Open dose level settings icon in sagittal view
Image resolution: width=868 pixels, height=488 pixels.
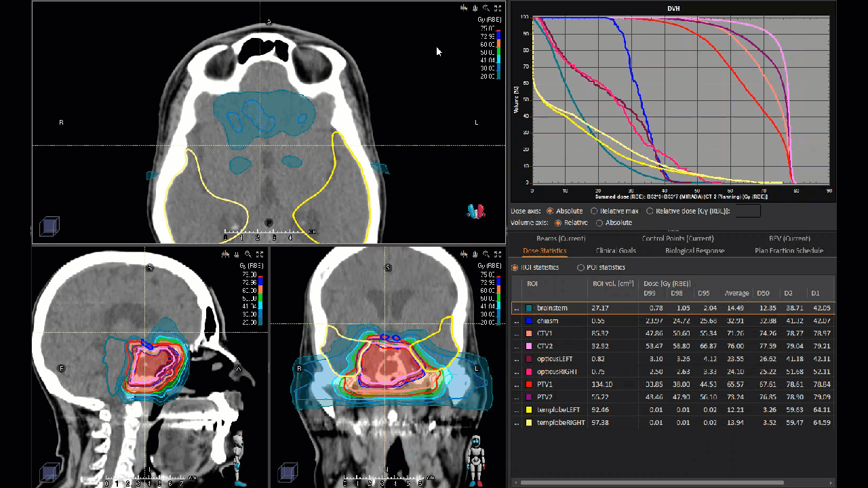225,253
